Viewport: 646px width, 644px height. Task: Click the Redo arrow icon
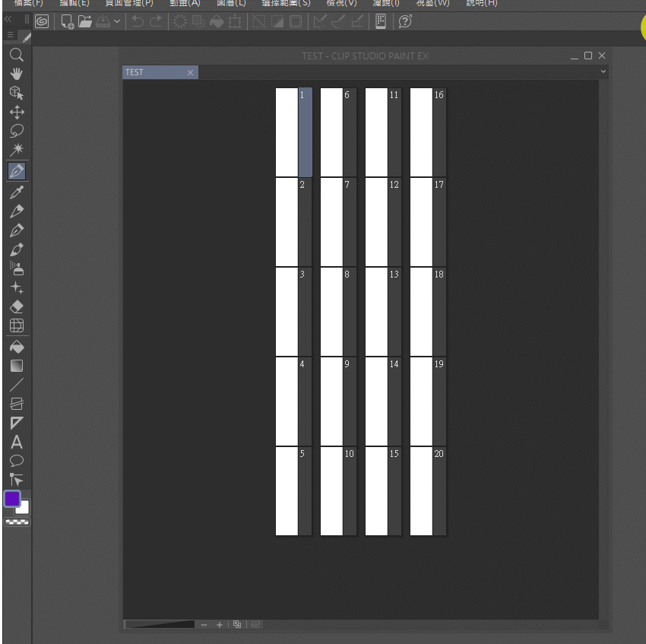pyautogui.click(x=156, y=21)
